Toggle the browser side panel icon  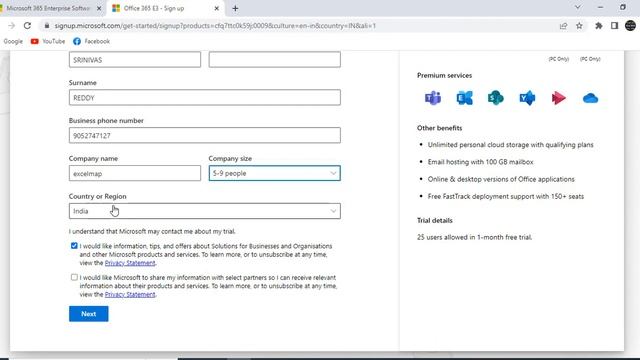click(x=614, y=26)
